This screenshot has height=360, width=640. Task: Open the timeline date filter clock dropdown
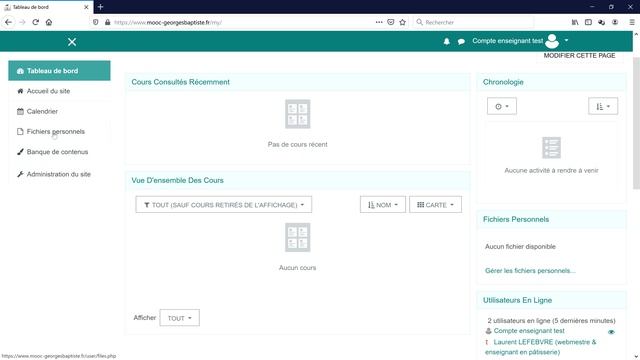(502, 106)
